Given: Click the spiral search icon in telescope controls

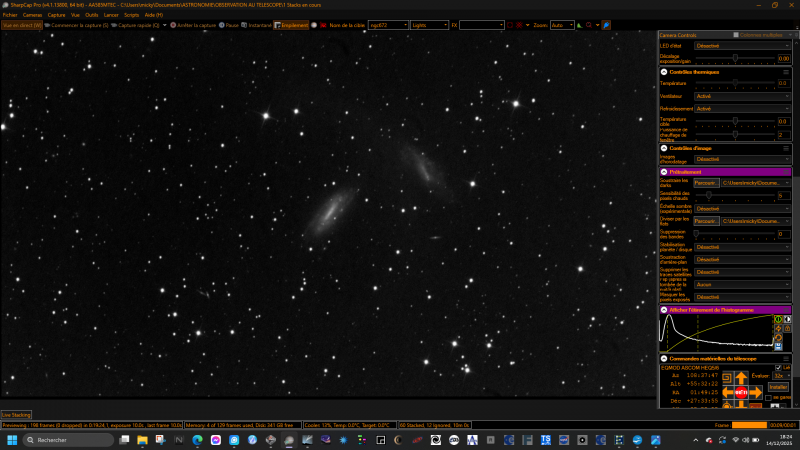Looking at the screenshot, I should [728, 378].
